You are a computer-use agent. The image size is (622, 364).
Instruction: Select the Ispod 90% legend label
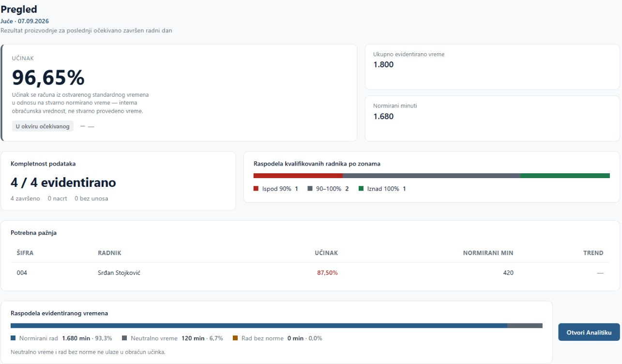277,189
